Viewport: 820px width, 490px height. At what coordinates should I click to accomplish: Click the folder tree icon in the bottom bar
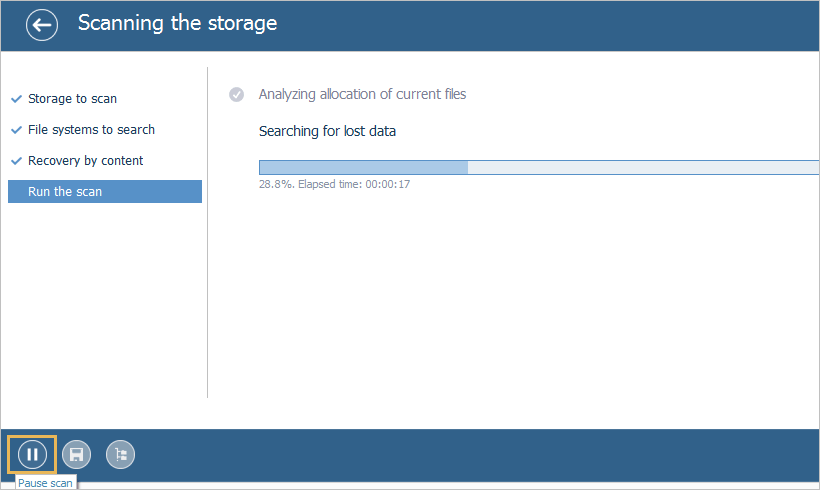coord(121,455)
